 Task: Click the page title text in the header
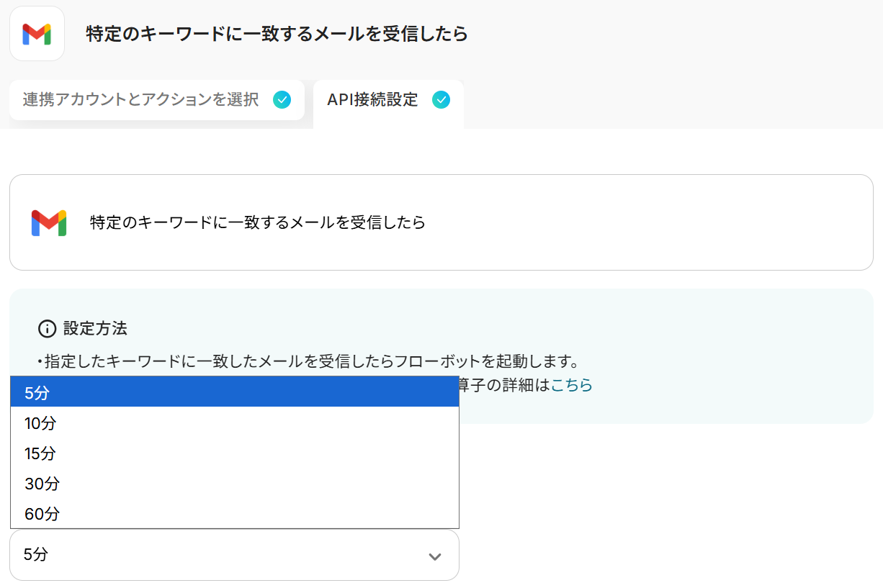coord(277,34)
